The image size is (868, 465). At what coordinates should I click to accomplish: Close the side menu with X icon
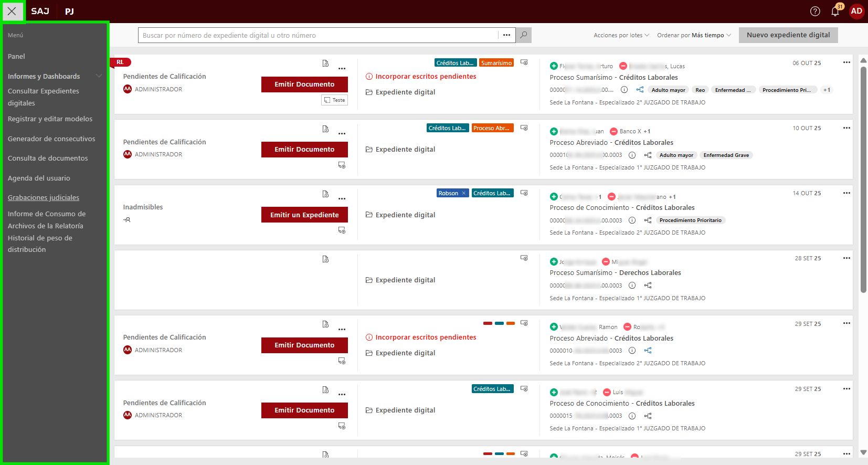[x=12, y=11]
